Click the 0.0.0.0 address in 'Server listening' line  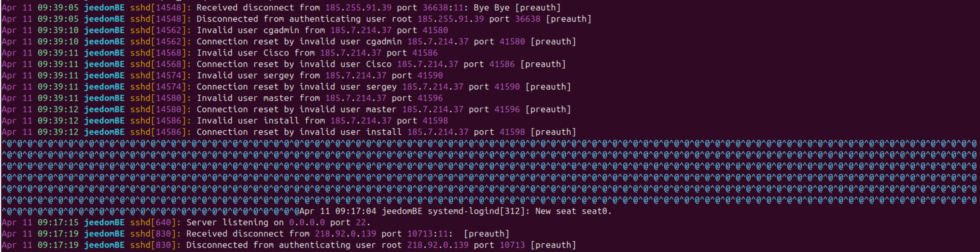click(307, 222)
